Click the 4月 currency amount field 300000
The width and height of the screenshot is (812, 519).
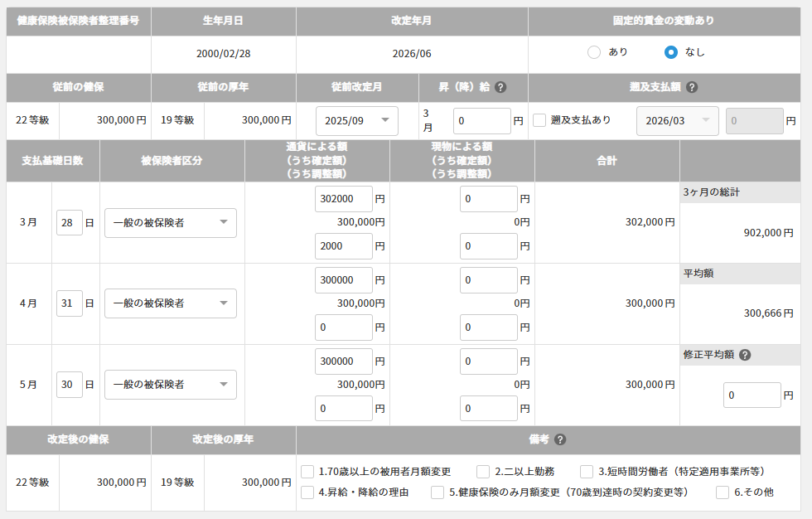(343, 280)
